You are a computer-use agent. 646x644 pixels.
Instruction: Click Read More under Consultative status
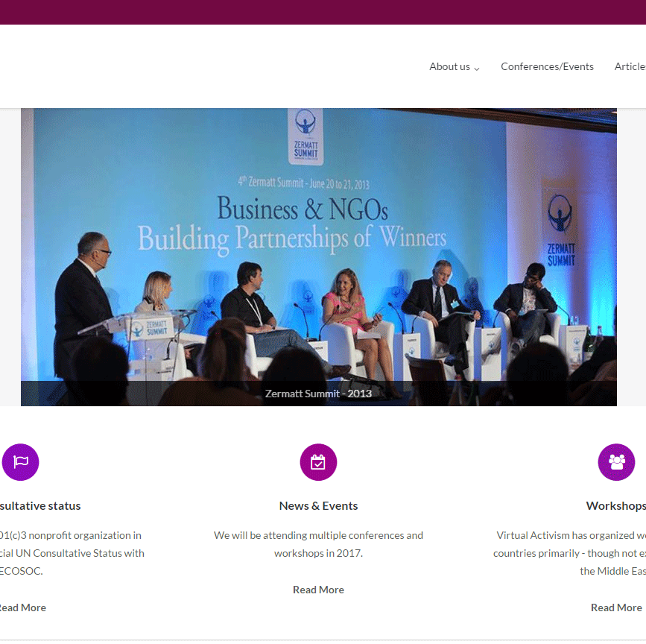pos(22,607)
